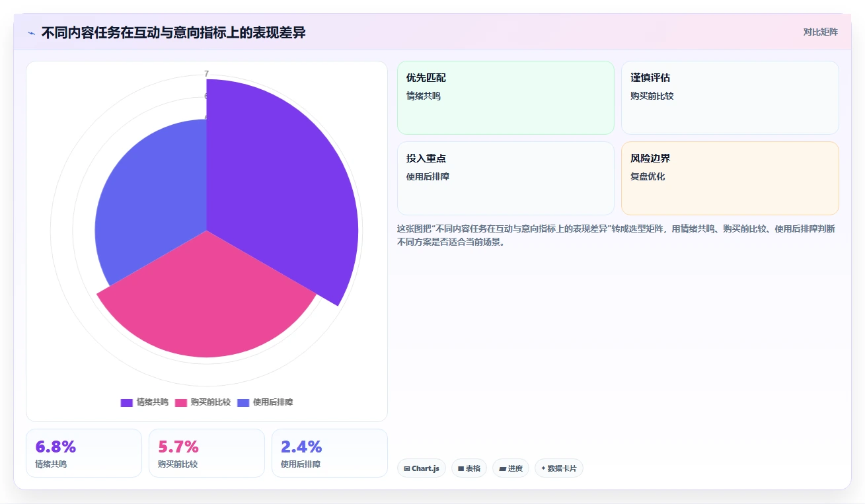
Task: Open the 优先匹配 matrix card
Action: click(x=506, y=98)
